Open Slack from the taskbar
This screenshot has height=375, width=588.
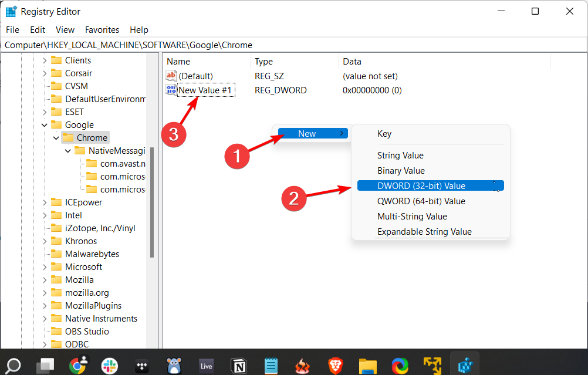[110, 366]
